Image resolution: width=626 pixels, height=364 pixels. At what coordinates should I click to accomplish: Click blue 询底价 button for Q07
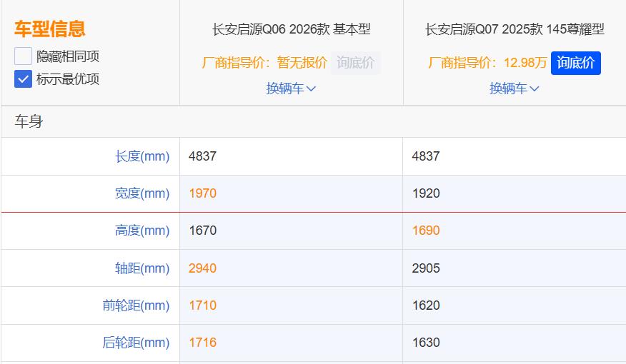click(x=576, y=63)
